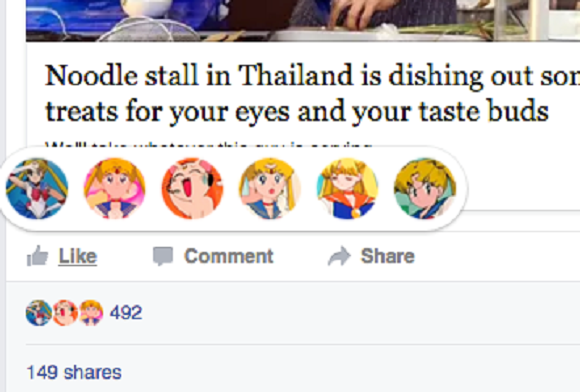
Task: Open the 492 reactions count
Action: tap(126, 313)
